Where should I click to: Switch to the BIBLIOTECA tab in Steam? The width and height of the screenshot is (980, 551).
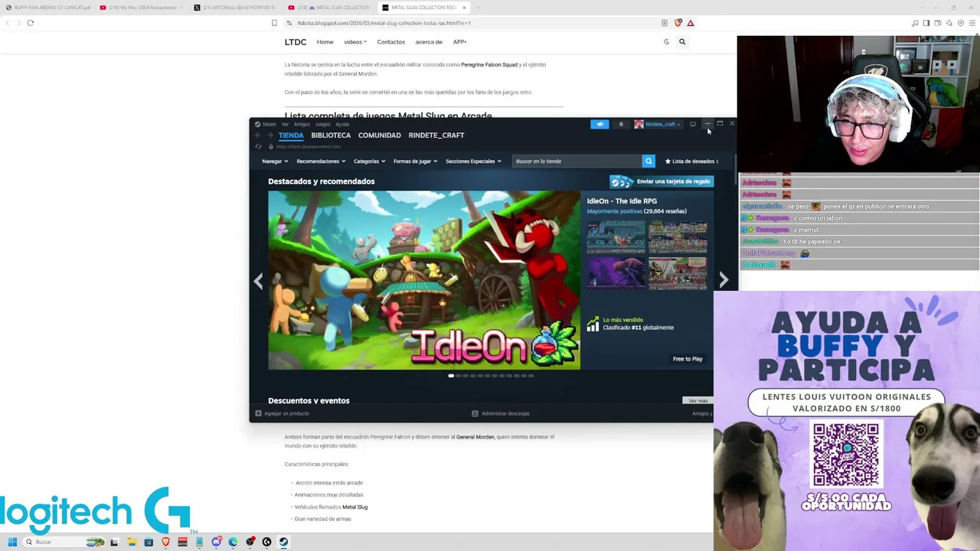(331, 135)
